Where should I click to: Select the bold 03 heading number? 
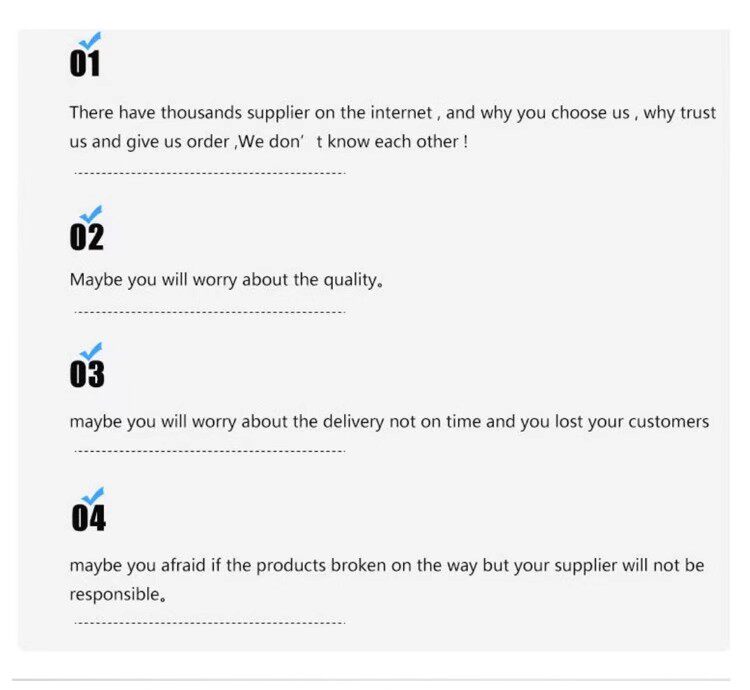[x=87, y=375]
